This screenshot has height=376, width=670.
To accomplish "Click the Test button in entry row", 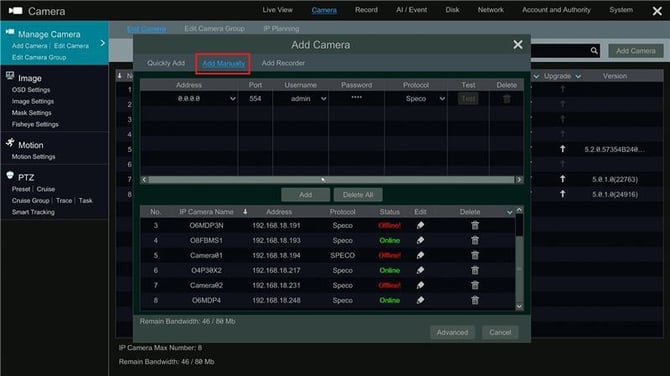I will [x=468, y=99].
